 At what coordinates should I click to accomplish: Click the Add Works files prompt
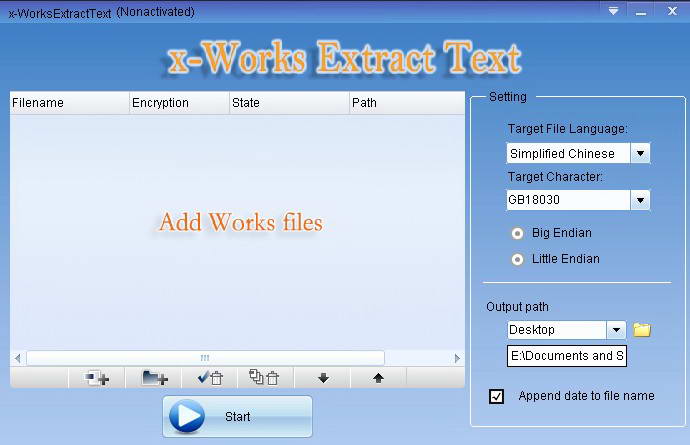(241, 222)
